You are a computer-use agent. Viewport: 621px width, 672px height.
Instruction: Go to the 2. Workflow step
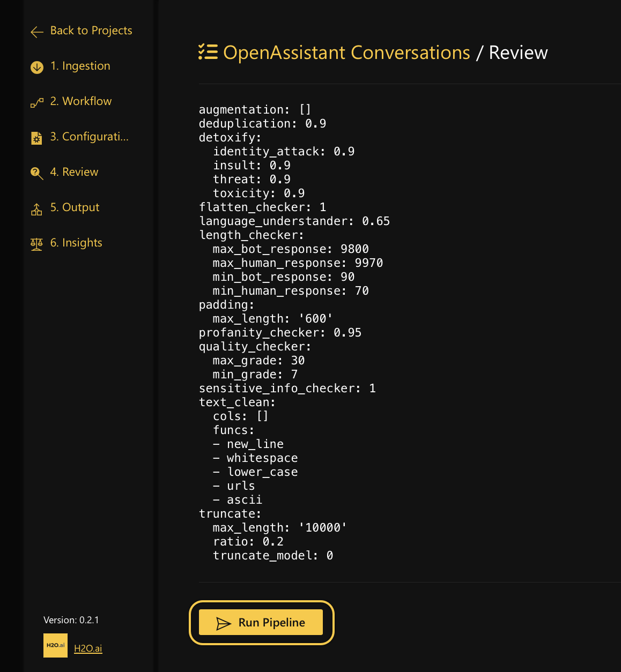(x=81, y=101)
